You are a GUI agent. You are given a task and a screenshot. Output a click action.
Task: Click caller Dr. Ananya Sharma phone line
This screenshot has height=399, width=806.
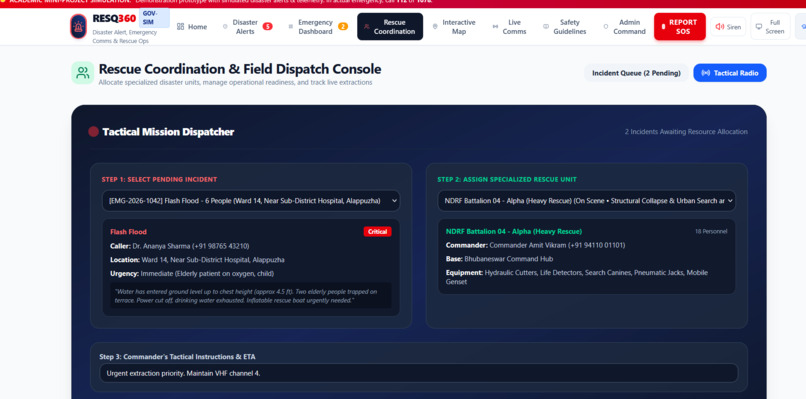click(179, 246)
